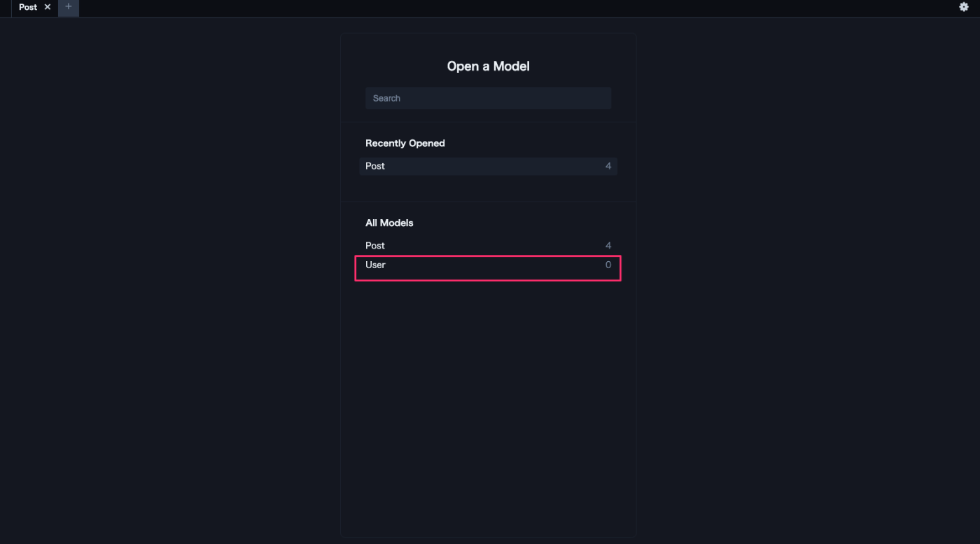
Task: Open the settings gear icon
Action: (x=964, y=7)
